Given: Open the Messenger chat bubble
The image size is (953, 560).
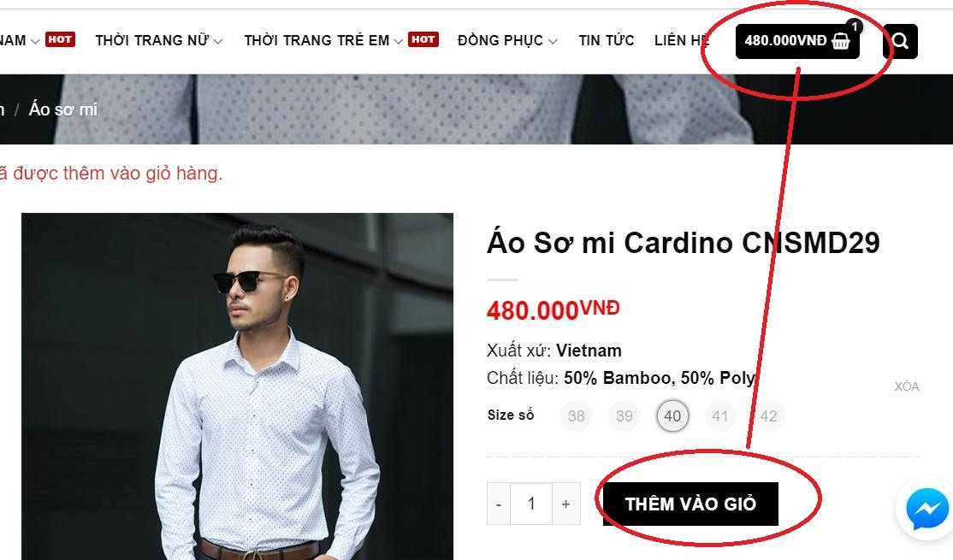Looking at the screenshot, I should pyautogui.click(x=926, y=509).
